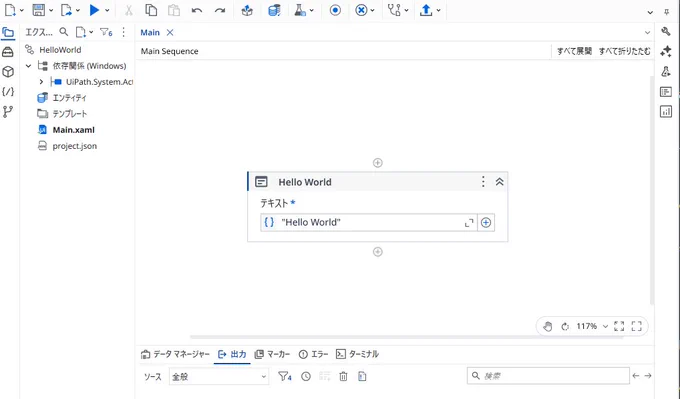This screenshot has width=680, height=399.
Task: Click the Test Manager flask icon
Action: coord(300,10)
